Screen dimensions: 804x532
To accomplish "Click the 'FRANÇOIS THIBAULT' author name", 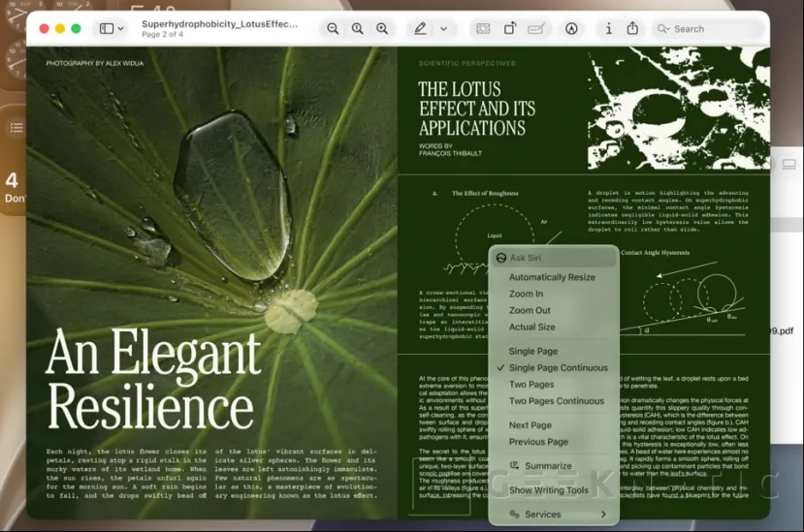I will pos(450,153).
